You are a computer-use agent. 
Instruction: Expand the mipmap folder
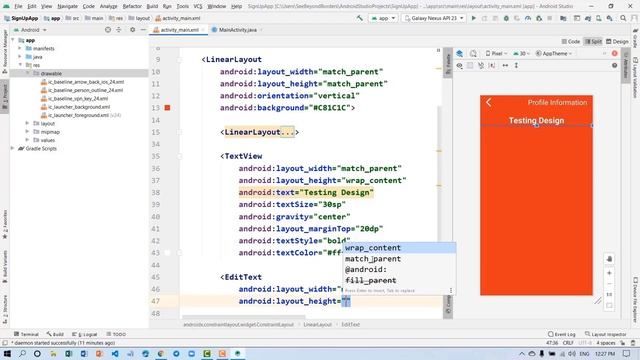(27, 132)
